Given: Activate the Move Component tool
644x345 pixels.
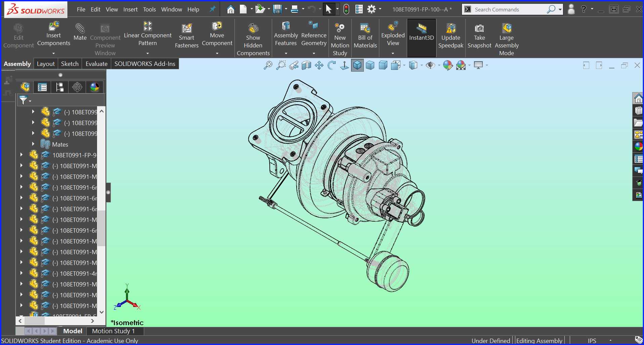Looking at the screenshot, I should [x=217, y=34].
